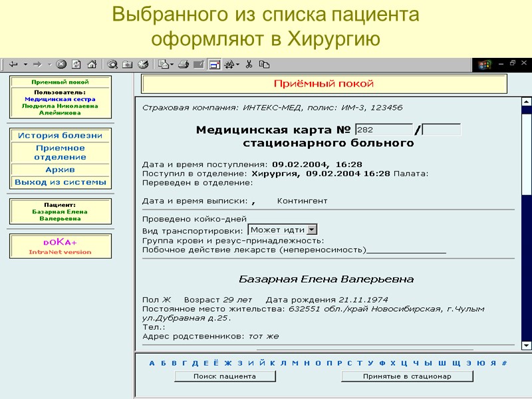Filter patients by letter П
The image size is (532, 399).
pyautogui.click(x=329, y=363)
